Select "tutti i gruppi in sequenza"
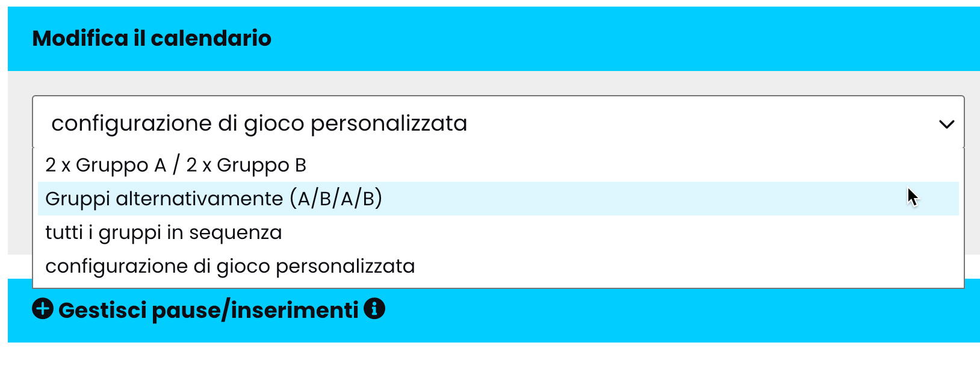Screen dimensions: 980x366 click(x=164, y=232)
